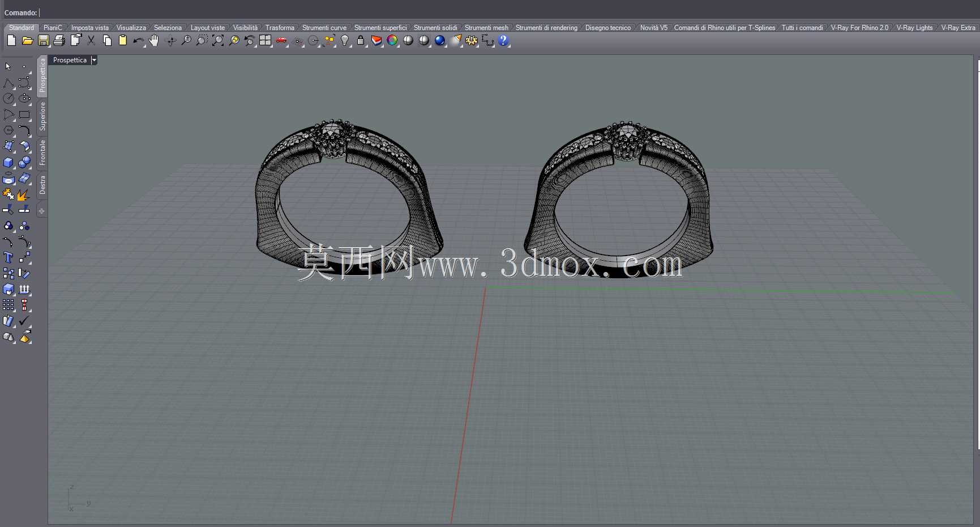
Task: Switch to the Destra viewport tab
Action: 42,185
